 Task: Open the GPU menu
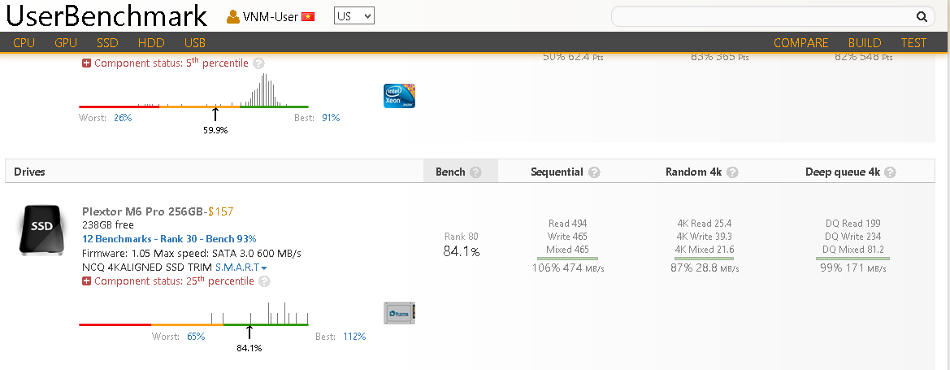tap(65, 43)
